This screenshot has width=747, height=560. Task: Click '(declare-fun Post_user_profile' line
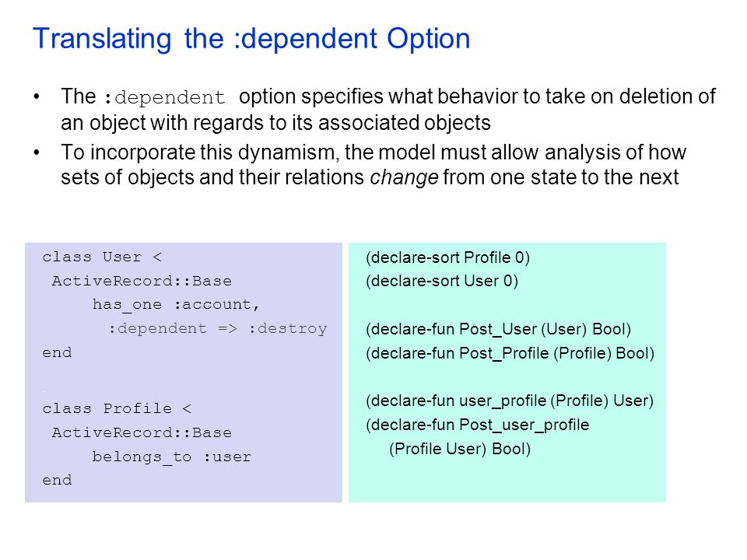tap(477, 425)
